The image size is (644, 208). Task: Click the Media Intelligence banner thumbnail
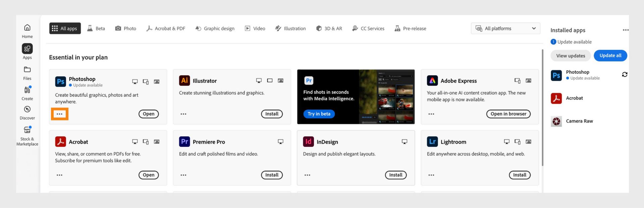click(387, 97)
